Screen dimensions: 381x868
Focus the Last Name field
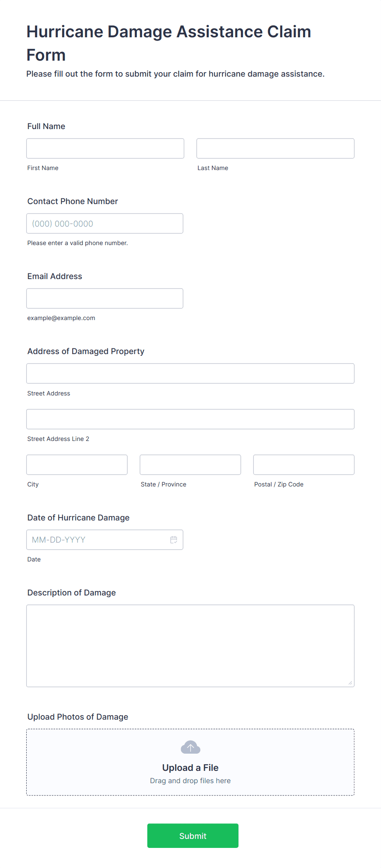[x=275, y=148]
